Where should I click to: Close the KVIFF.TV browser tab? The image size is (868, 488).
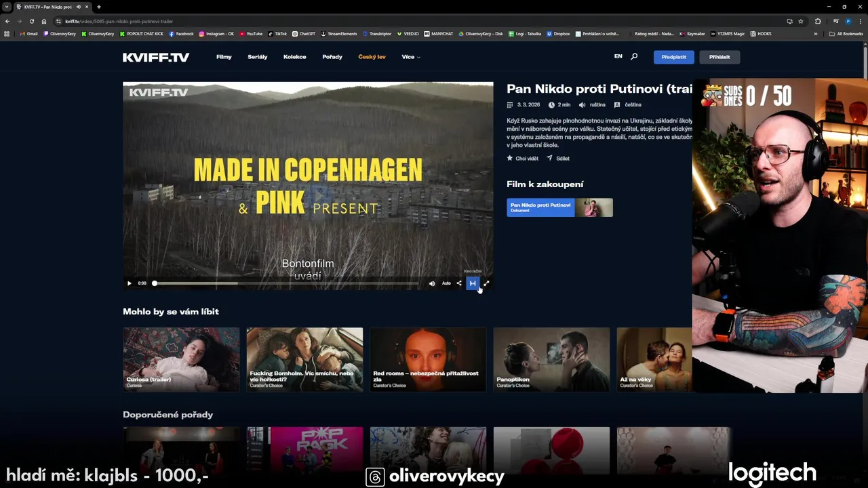87,7
